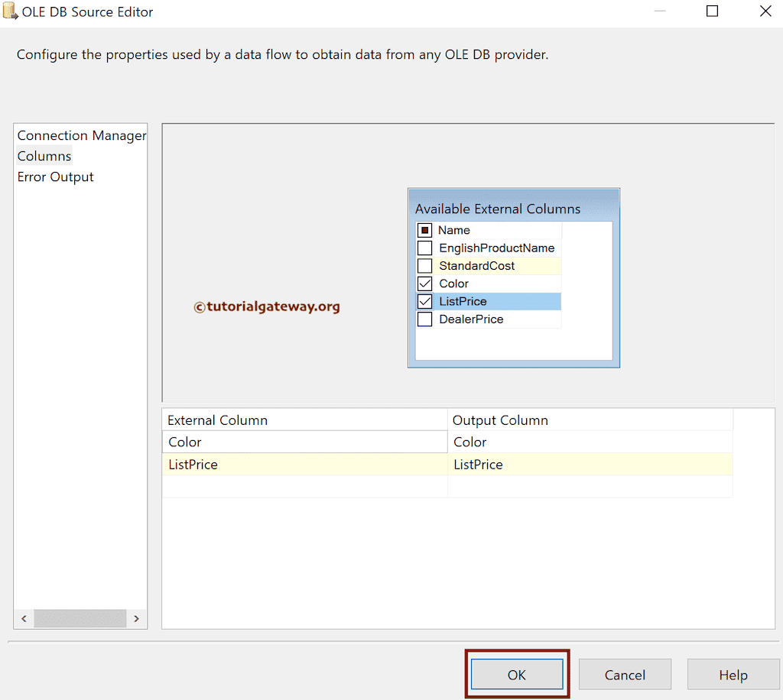Open Help for the OLE DB Source Editor
This screenshot has height=700, width=783.
coord(733,675)
